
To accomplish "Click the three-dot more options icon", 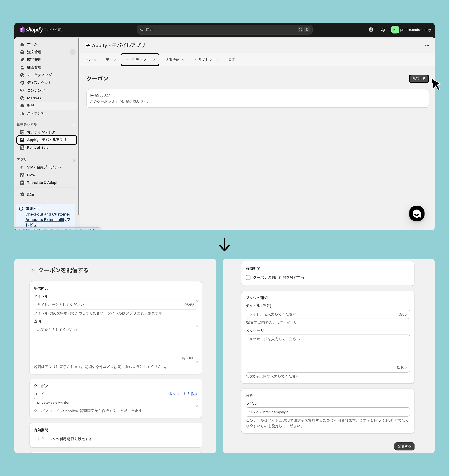I will point(427,45).
